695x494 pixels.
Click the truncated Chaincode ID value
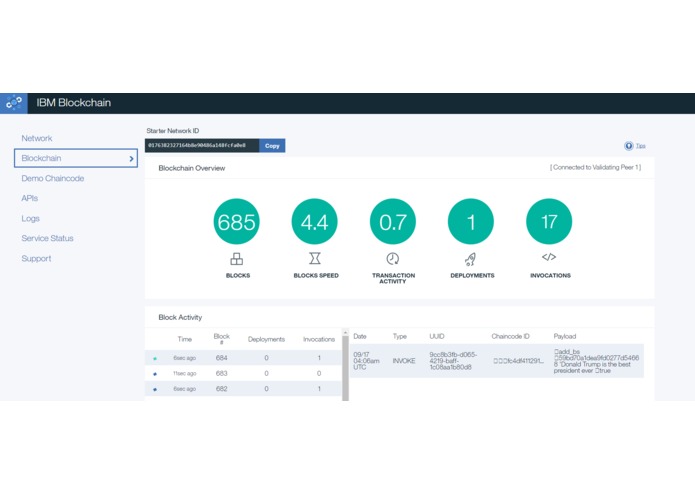(x=519, y=361)
